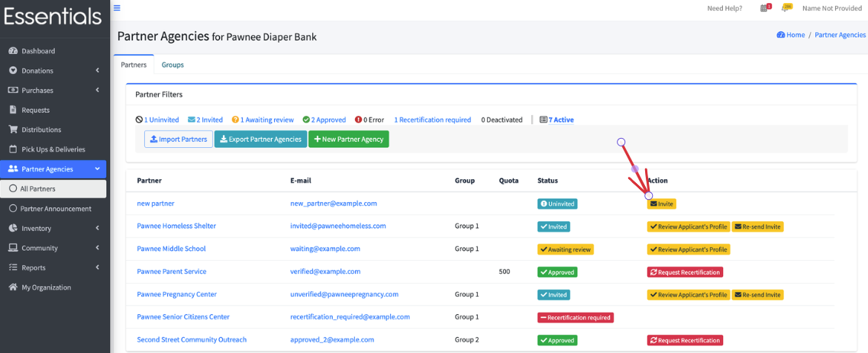Click Export Partner Agencies button
The image size is (868, 353).
[x=261, y=140]
